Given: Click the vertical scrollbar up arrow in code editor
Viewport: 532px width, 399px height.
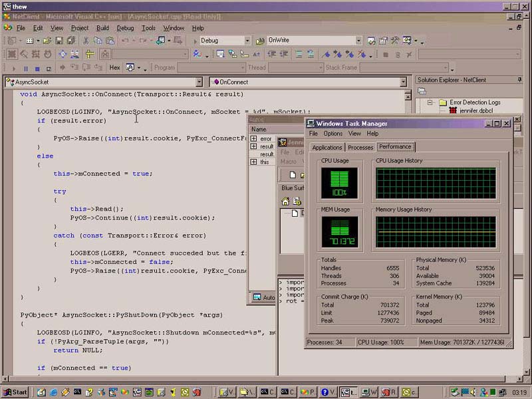Looking at the screenshot, I should coord(408,96).
